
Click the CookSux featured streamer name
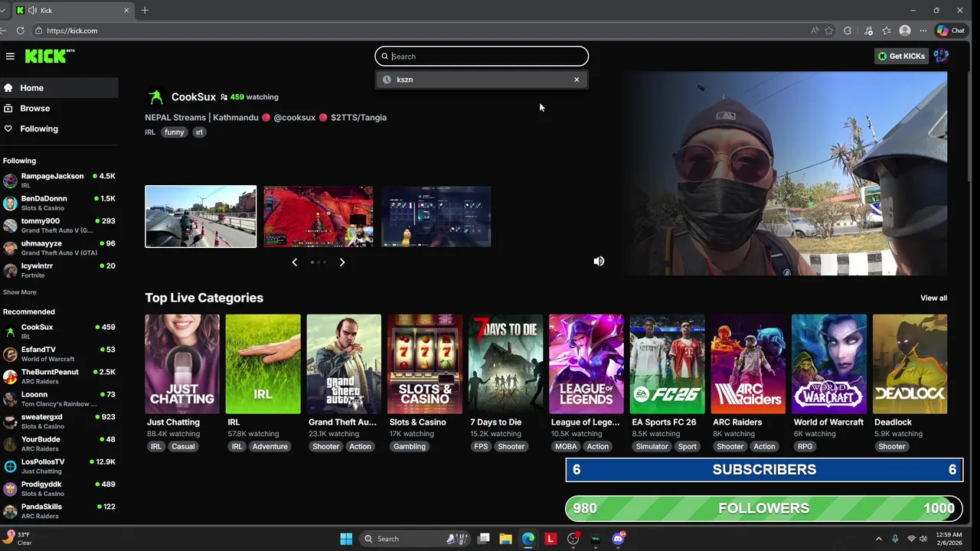pyautogui.click(x=193, y=97)
